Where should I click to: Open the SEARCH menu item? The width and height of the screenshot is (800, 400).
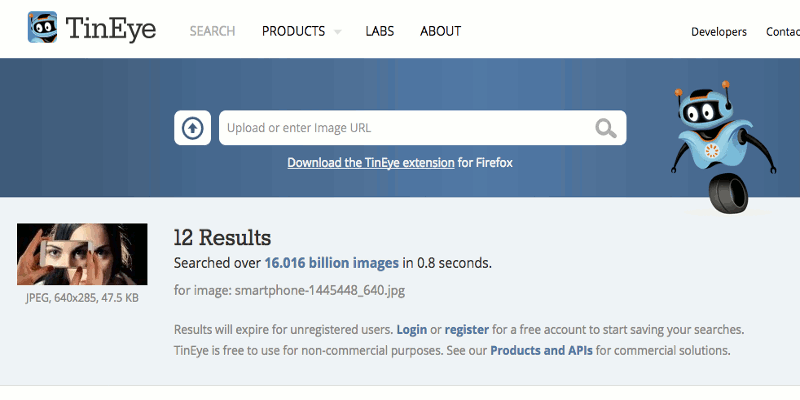coord(212,31)
